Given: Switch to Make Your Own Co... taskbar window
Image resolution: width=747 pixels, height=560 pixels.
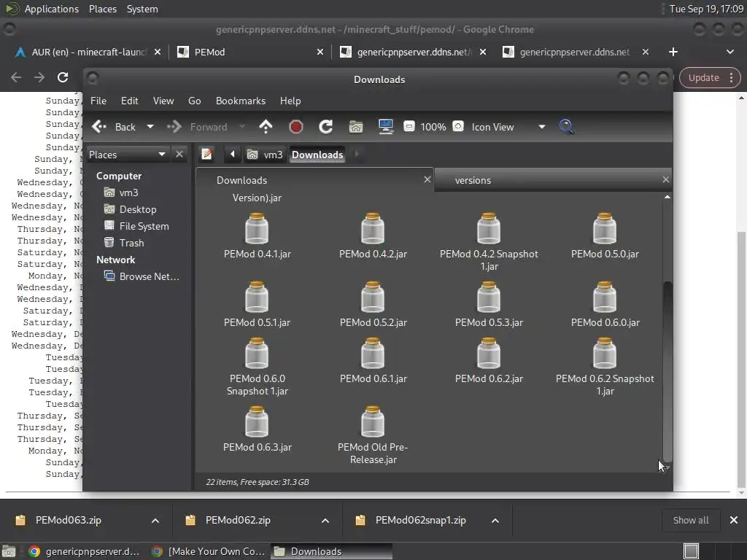Looking at the screenshot, I should [x=208, y=551].
